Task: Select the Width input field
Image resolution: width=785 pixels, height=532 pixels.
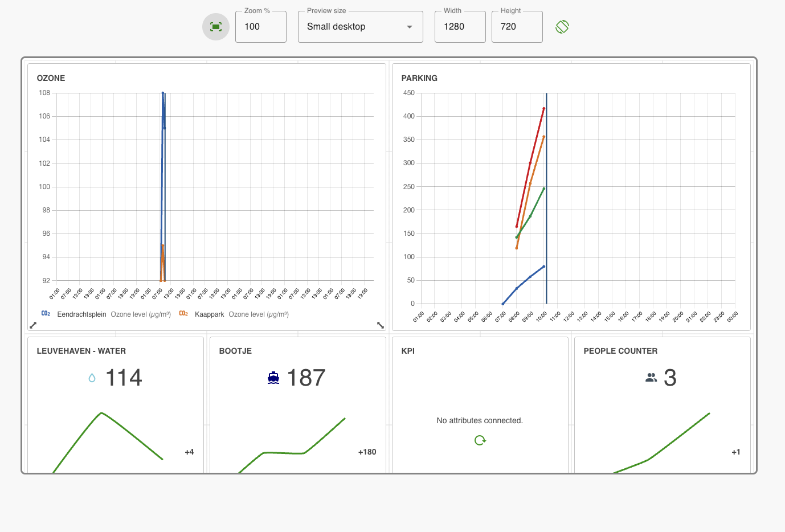Action: [x=460, y=27]
